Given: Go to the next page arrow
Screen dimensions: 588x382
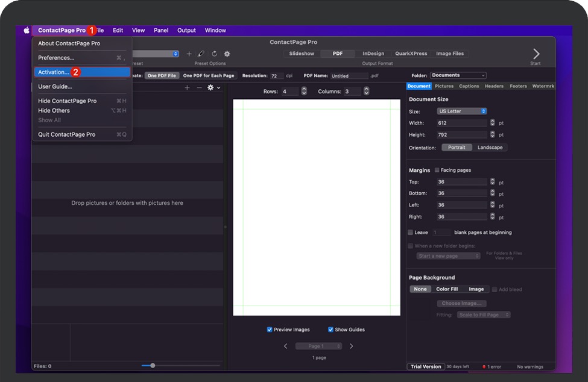Looking at the screenshot, I should tap(352, 346).
